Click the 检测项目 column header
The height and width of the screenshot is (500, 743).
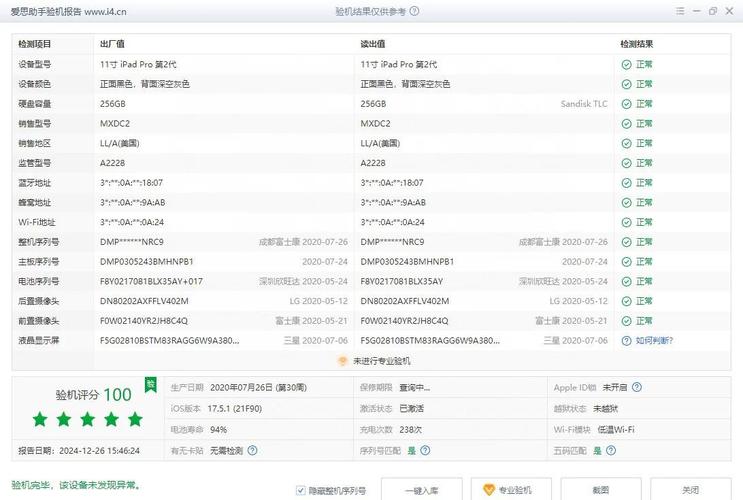[x=35, y=44]
